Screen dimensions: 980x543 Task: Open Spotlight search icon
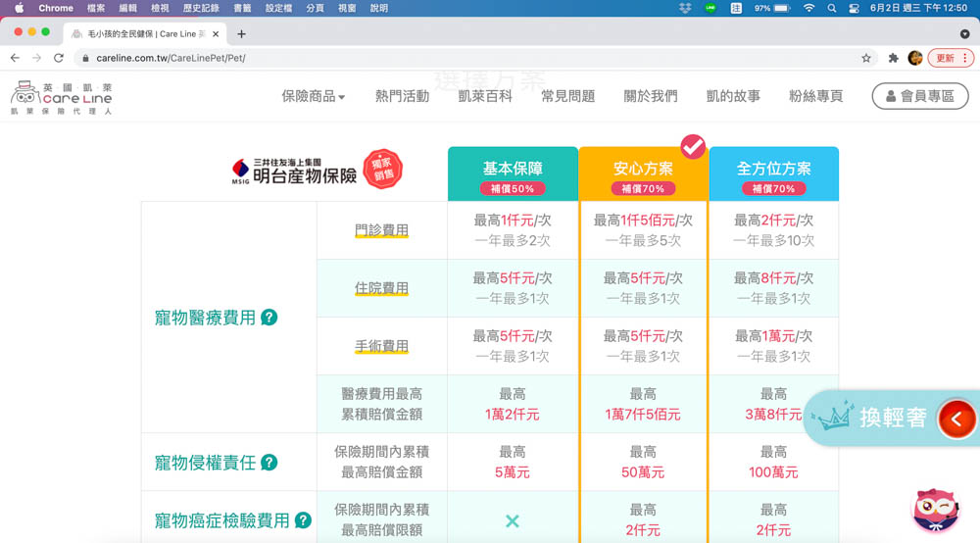pos(832,8)
